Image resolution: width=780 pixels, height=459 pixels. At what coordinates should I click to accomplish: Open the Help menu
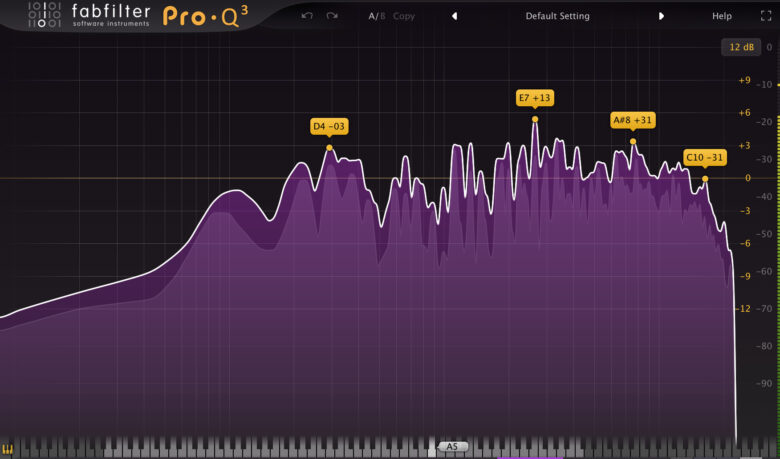coord(721,16)
